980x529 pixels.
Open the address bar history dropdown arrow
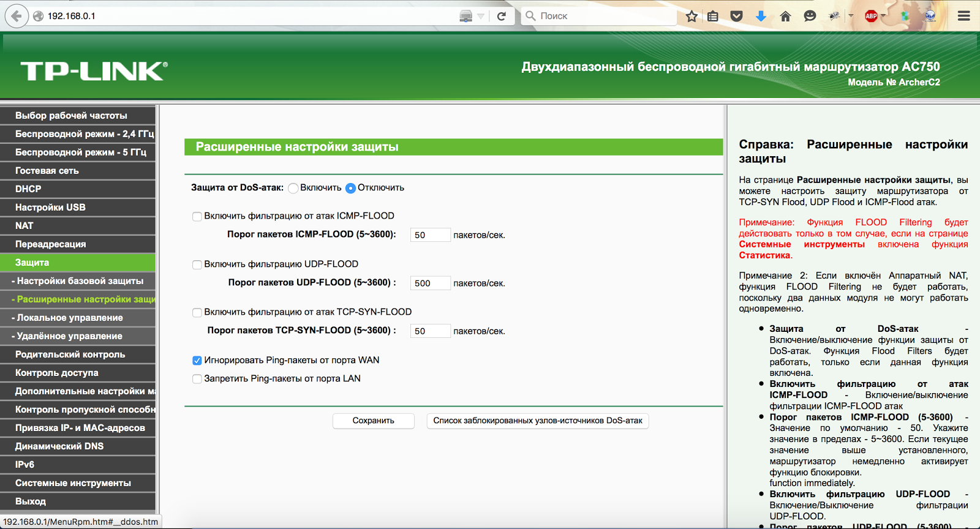click(481, 16)
